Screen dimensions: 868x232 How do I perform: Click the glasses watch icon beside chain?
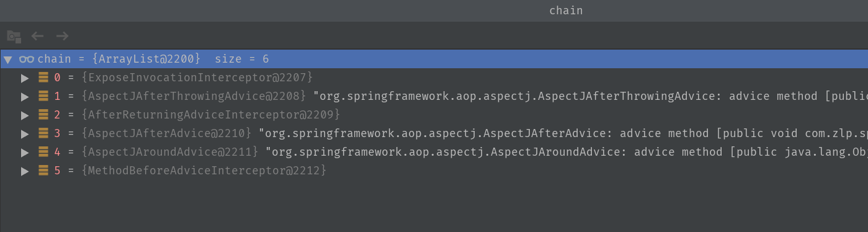click(x=27, y=60)
